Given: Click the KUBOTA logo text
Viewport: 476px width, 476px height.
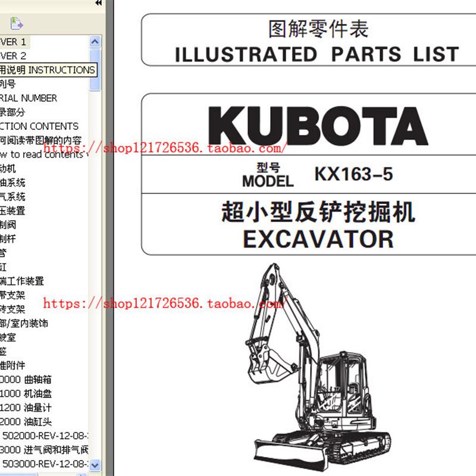Looking at the screenshot, I should (318, 126).
